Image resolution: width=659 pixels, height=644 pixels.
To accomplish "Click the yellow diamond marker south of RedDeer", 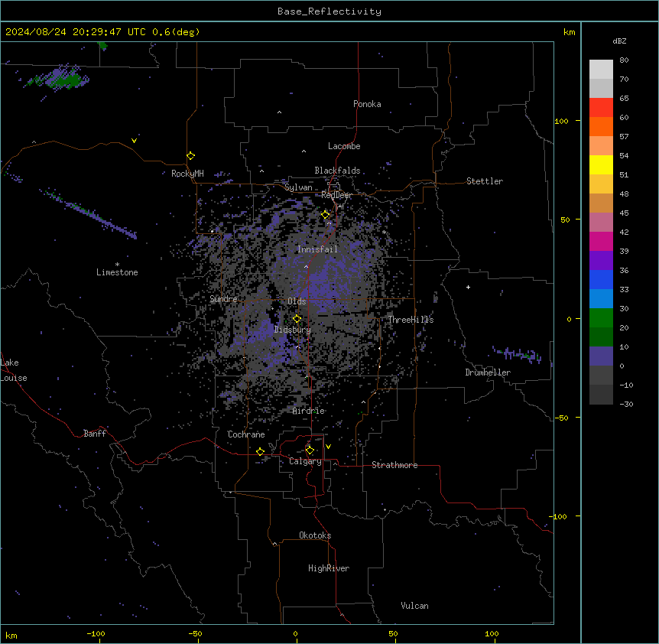I will coord(326,215).
